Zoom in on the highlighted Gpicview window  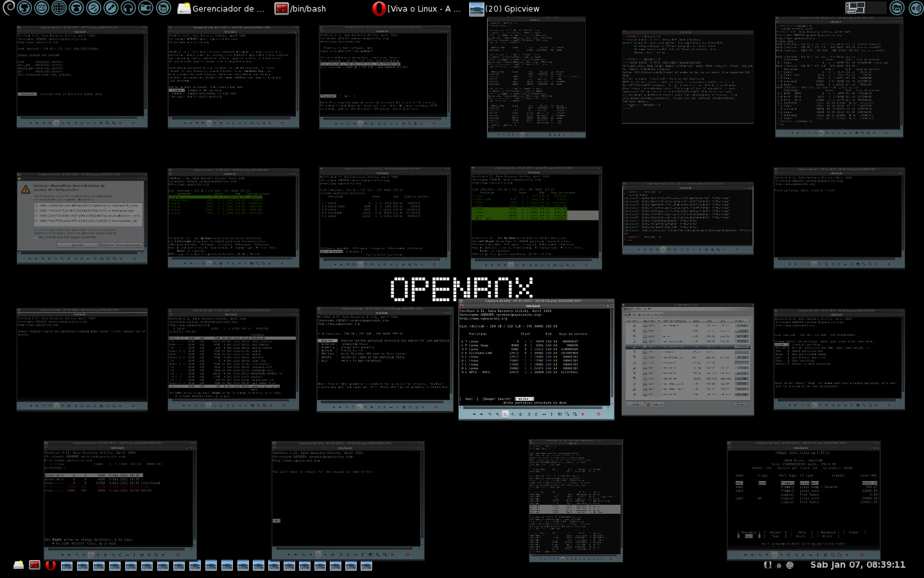(x=497, y=414)
